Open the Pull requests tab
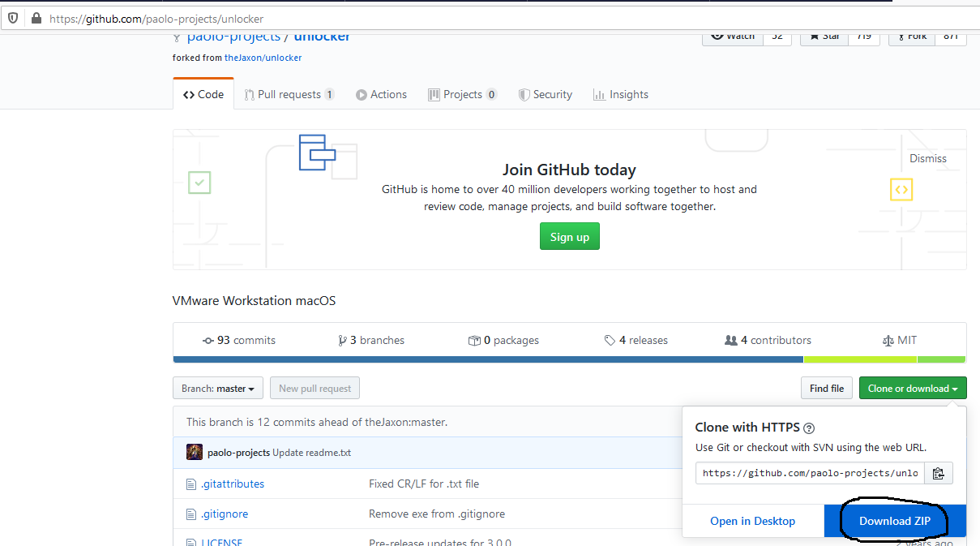Viewport: 980px width, 546px height. 289,94
